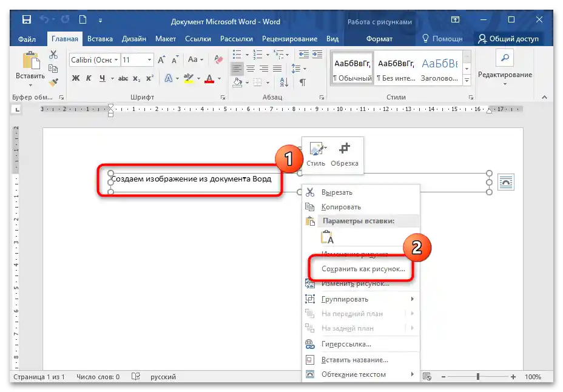The image size is (563, 392).
Task: Save the document with the floppy disk icon
Action: [x=27, y=20]
